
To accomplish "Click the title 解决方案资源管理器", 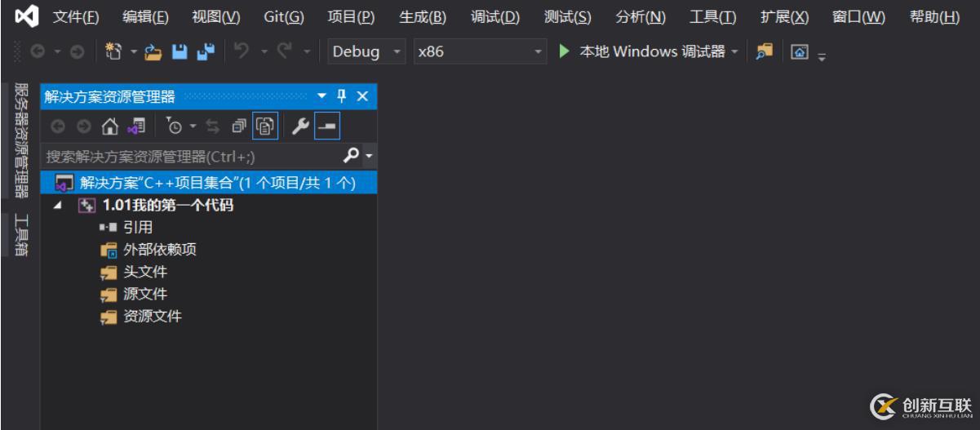I will click(110, 97).
